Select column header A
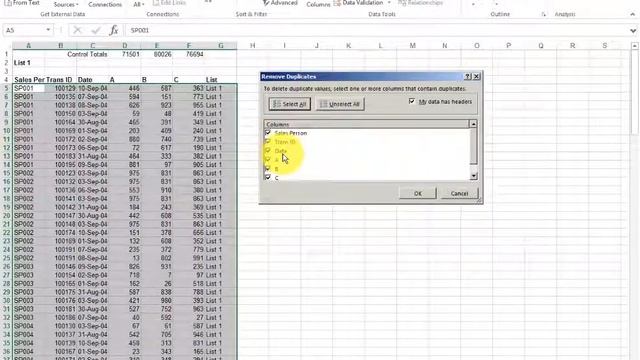The width and height of the screenshot is (640, 360). pos(29,45)
